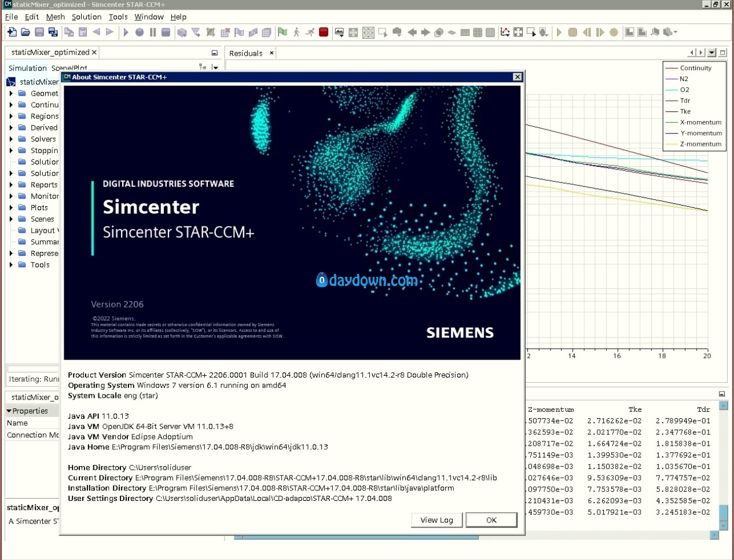Open the tab list dropdown beside Residuals

tap(712, 53)
